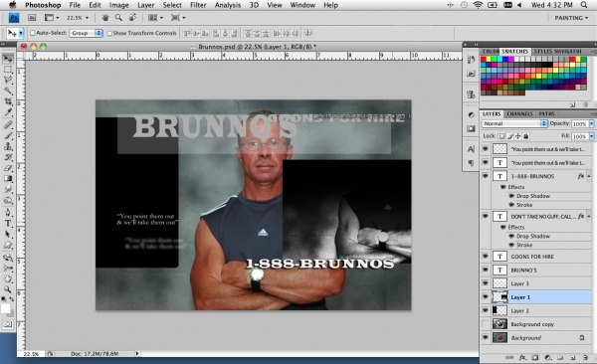Click the foreground color box
The width and height of the screenshot is (597, 364).
[x=5, y=308]
